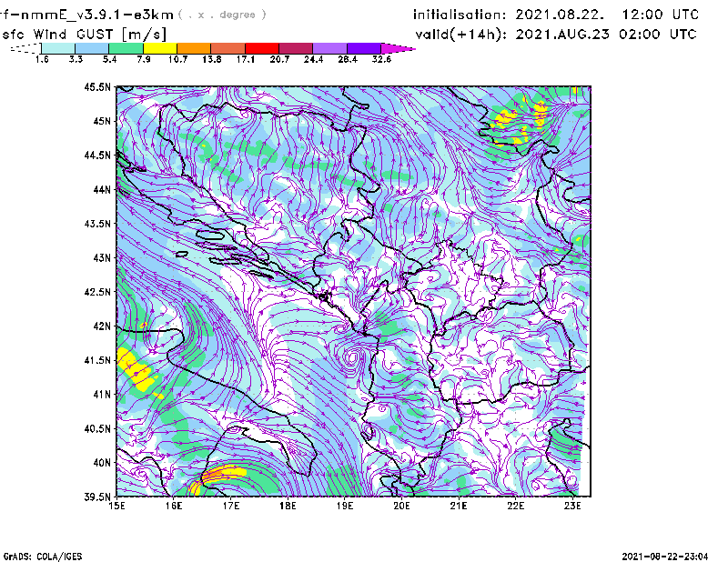The width and height of the screenshot is (728, 562).
Task: Click the 5.4 legend value
Action: (x=109, y=59)
